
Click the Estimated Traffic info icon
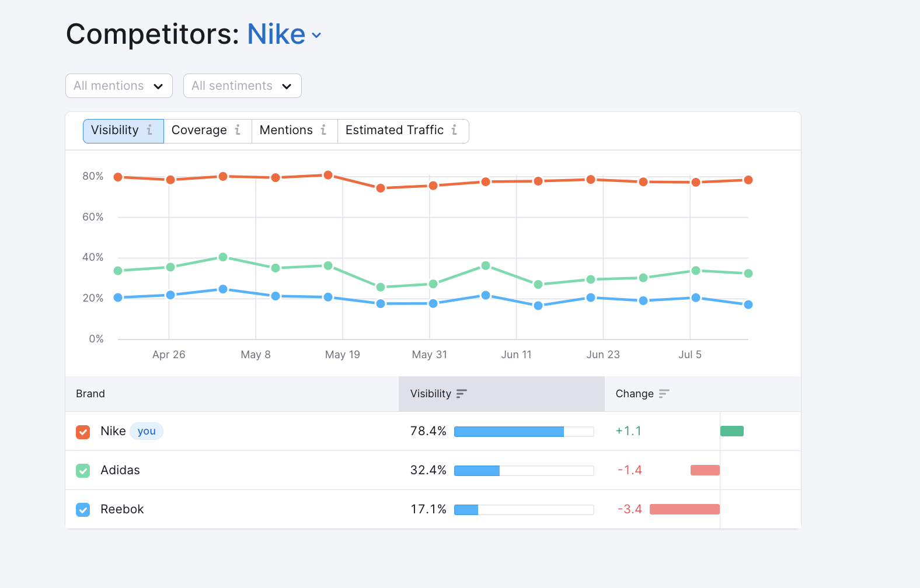point(454,130)
